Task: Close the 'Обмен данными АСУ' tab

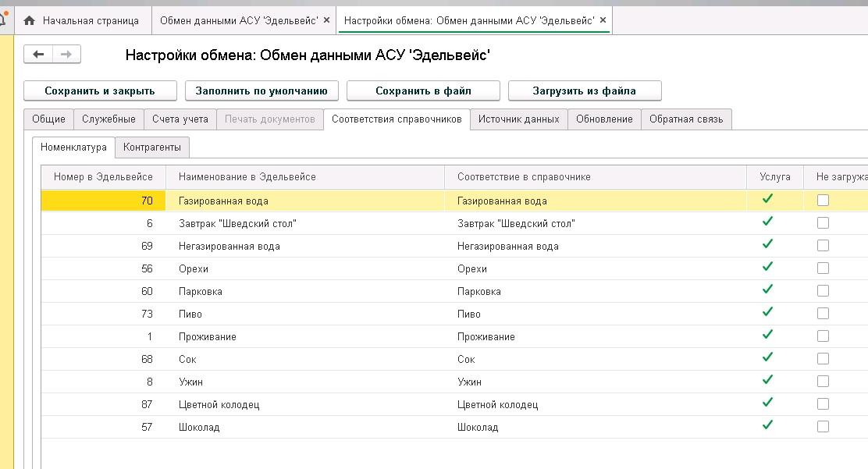Action: pos(326,20)
